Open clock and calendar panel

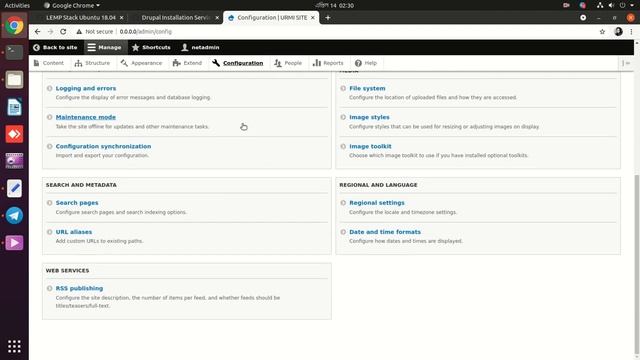click(x=335, y=5)
